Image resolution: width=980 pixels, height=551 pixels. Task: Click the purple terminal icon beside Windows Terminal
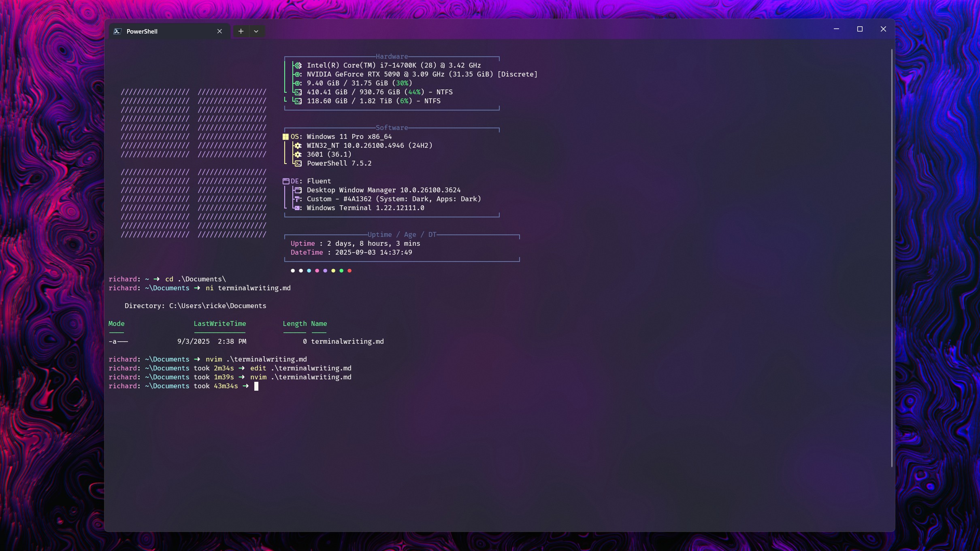coord(298,208)
